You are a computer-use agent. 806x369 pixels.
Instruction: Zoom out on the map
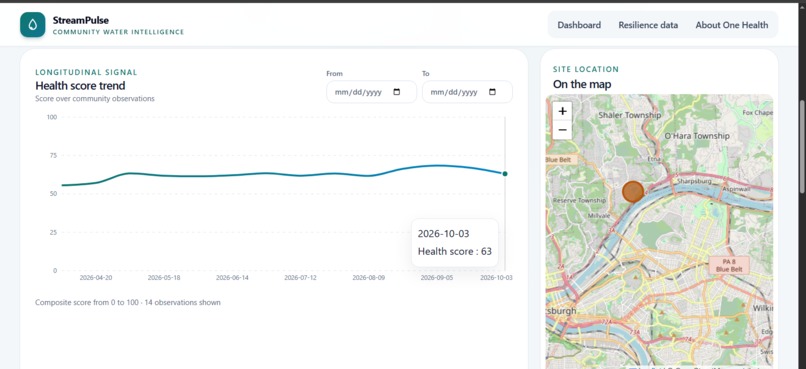(562, 130)
